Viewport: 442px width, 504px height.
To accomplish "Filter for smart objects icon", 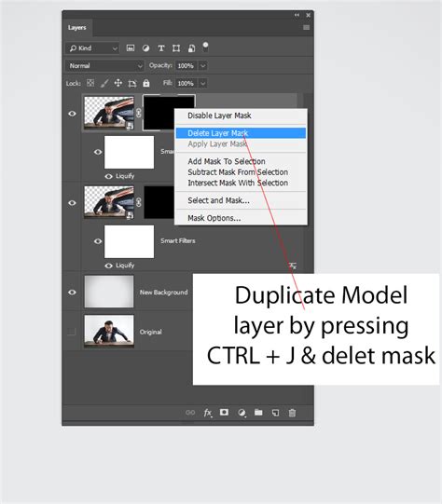I will click(191, 48).
